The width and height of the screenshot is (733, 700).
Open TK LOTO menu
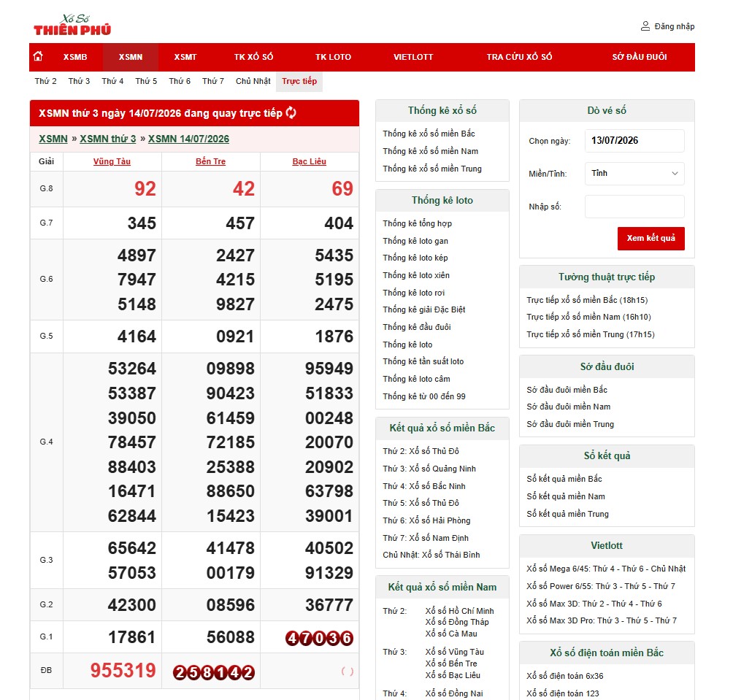click(333, 57)
